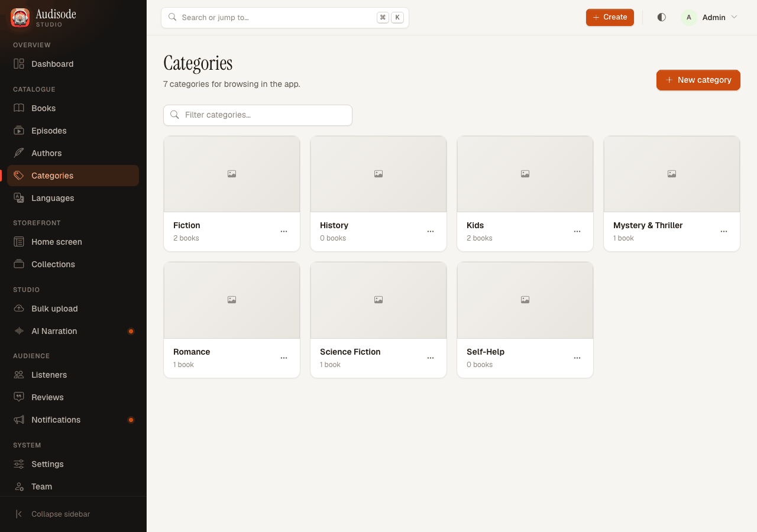Click the Settings sliders icon
The height and width of the screenshot is (532, 757).
click(x=19, y=464)
